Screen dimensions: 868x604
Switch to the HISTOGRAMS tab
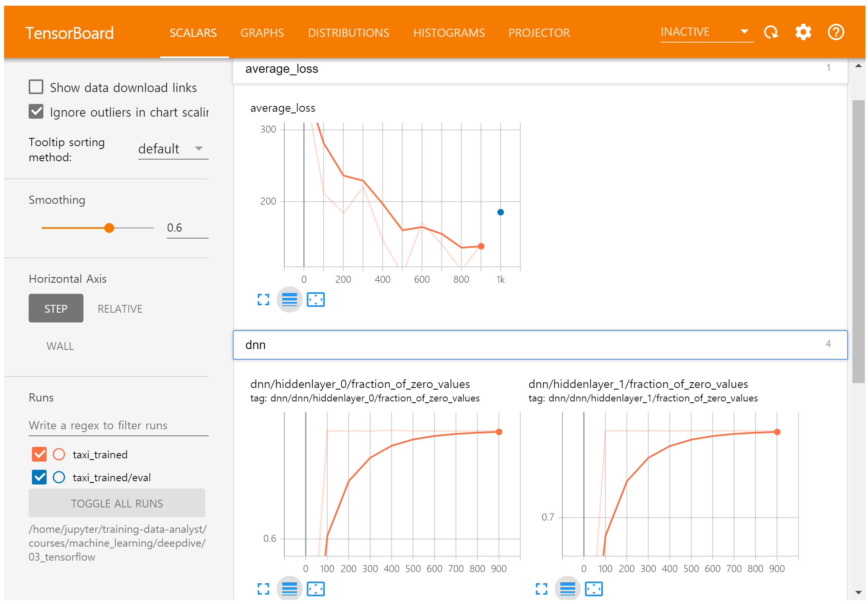pos(449,33)
